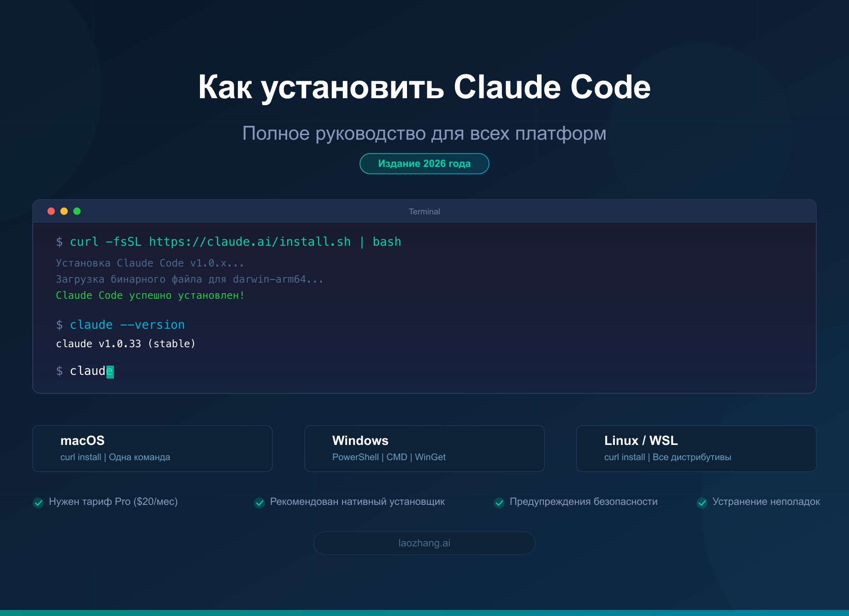Click the checkmark beside native installer recommendation
Image resolution: width=849 pixels, height=616 pixels.
(x=259, y=503)
